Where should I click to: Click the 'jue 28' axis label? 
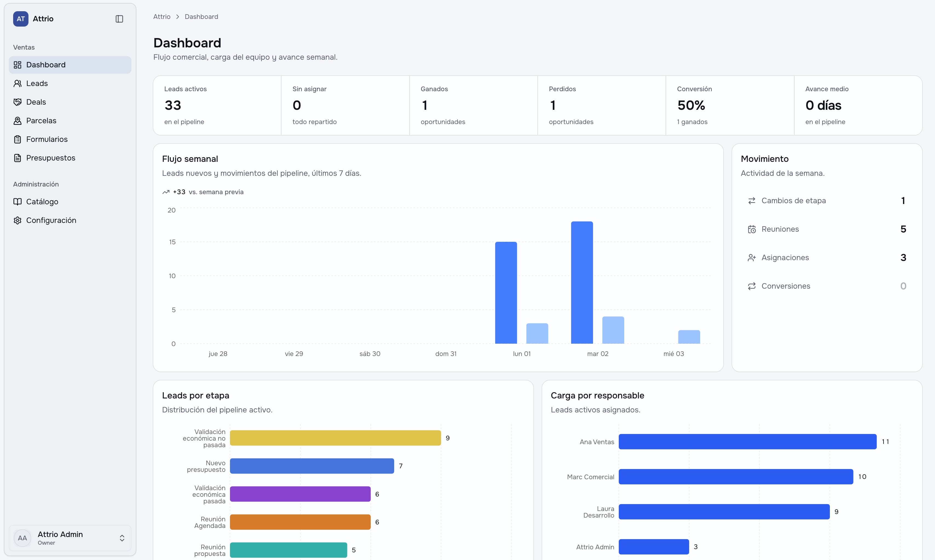click(218, 354)
